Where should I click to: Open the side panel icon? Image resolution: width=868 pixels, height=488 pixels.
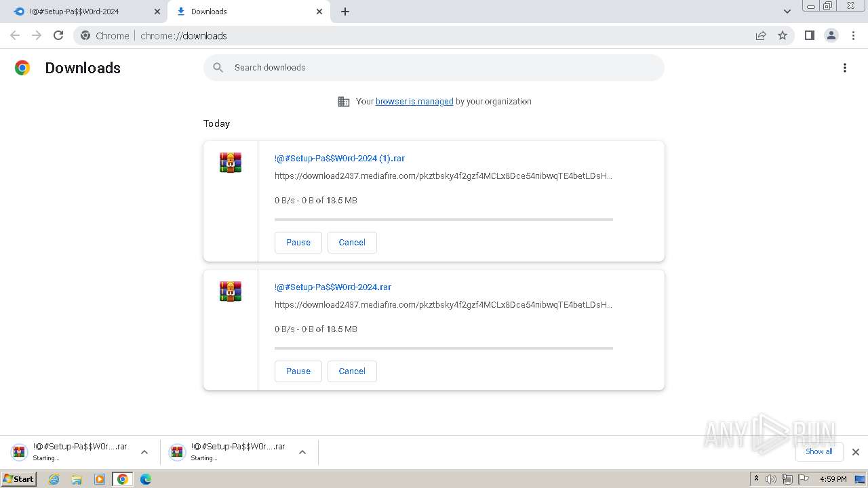point(809,35)
